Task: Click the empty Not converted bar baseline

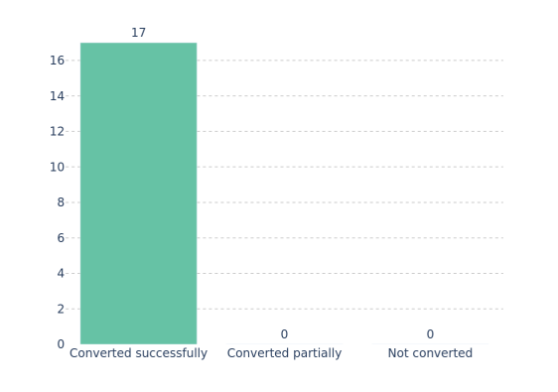Action: pos(430,344)
